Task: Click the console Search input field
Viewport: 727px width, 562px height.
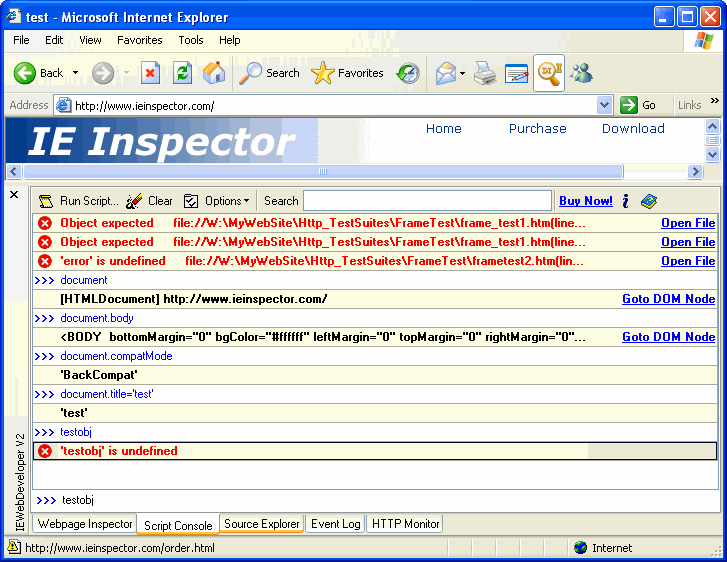Action: pos(427,201)
